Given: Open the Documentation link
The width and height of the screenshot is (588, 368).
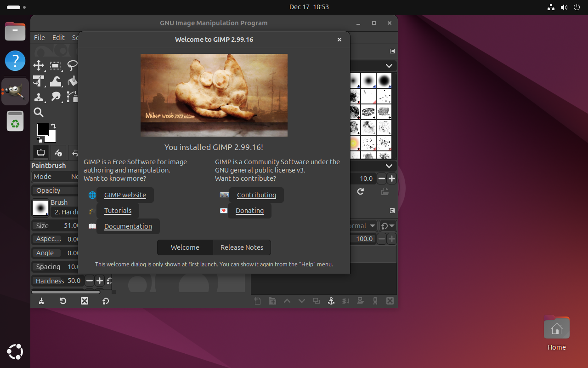Looking at the screenshot, I should point(128,226).
